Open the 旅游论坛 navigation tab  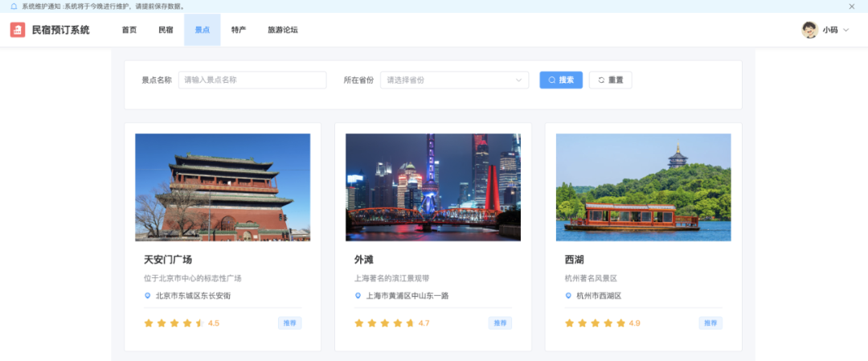(x=283, y=30)
